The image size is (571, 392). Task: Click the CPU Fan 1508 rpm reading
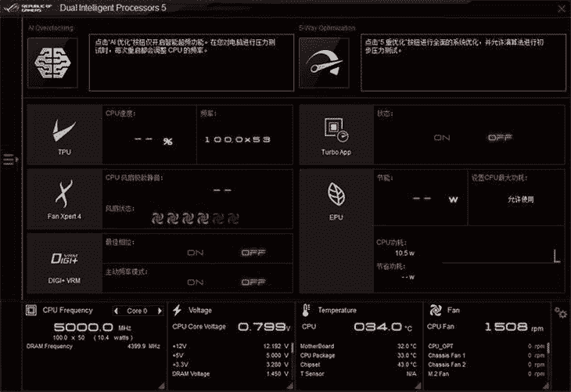pyautogui.click(x=513, y=327)
